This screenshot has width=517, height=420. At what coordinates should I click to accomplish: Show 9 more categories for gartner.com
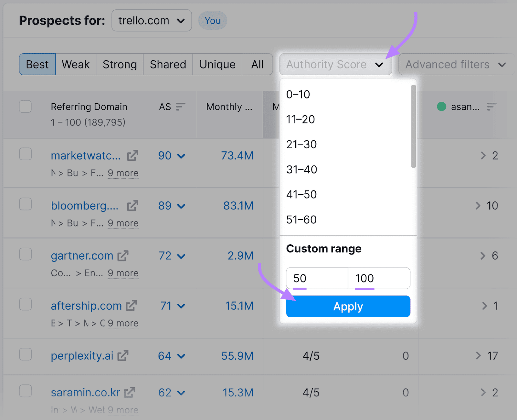point(123,273)
